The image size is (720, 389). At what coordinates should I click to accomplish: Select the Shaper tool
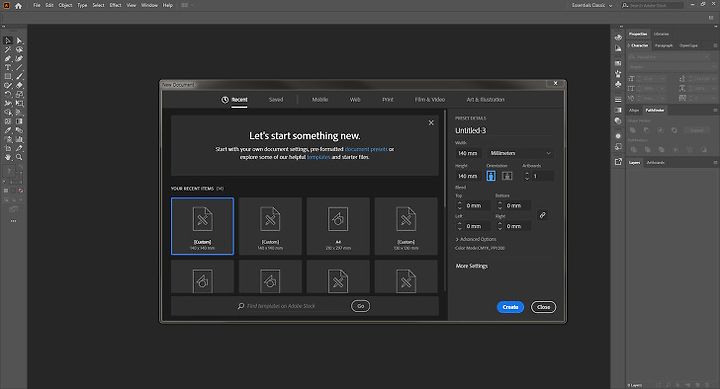pos(8,85)
